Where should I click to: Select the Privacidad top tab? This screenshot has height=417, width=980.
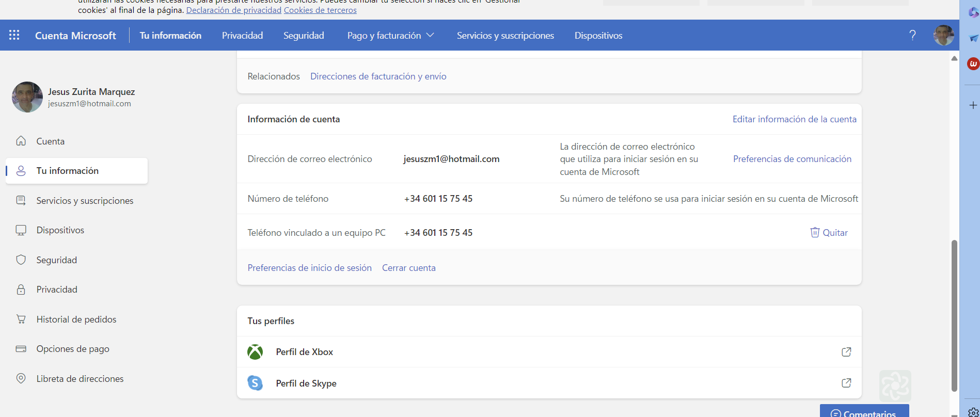point(242,35)
